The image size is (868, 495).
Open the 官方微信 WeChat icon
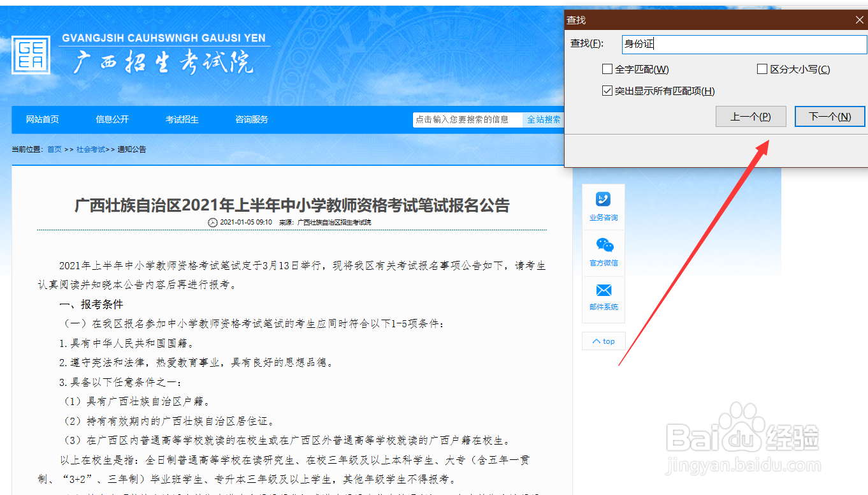604,245
